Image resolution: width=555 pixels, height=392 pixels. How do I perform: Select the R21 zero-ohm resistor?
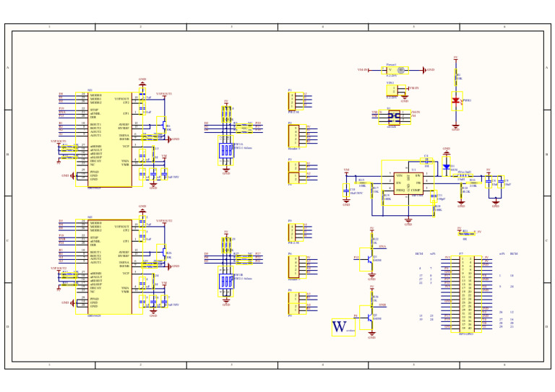pyautogui.click(x=467, y=233)
